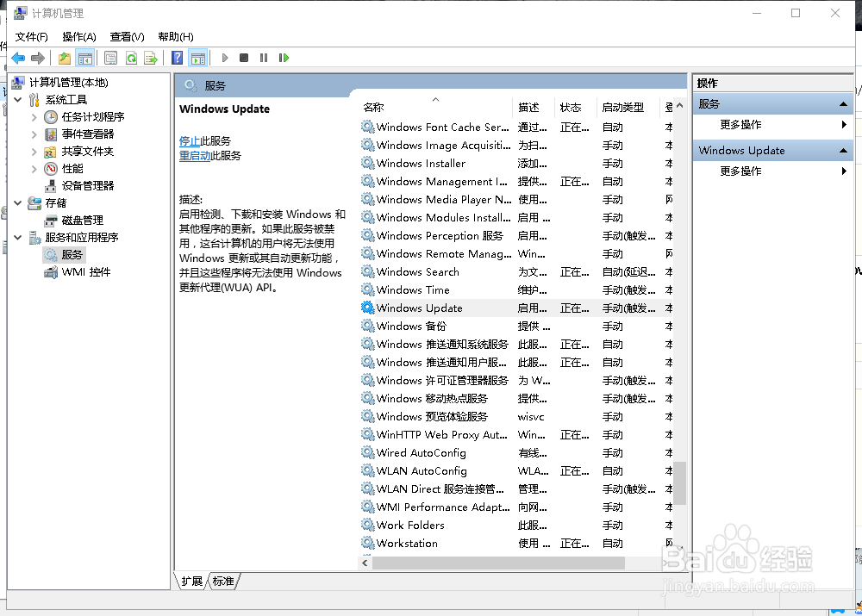Viewport: 862px width, 616px height.
Task: Click the Back arrow toolbar icon
Action: coord(18,58)
